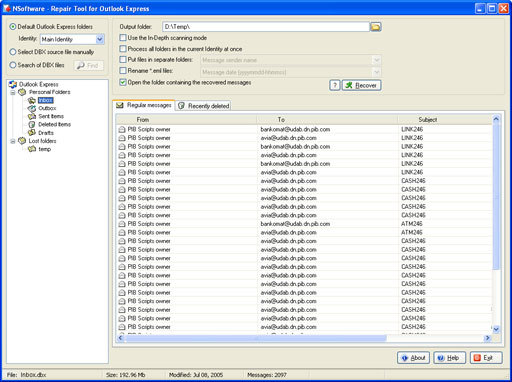Click envelope icon of first LINK246 message
Screen dimensions: 512x382
(x=122, y=129)
